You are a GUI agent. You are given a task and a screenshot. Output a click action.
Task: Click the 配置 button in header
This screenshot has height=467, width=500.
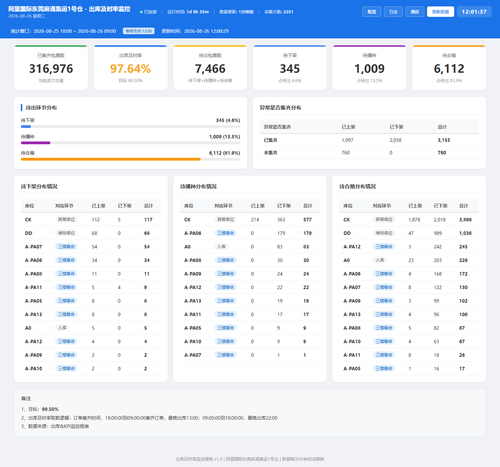click(x=372, y=12)
